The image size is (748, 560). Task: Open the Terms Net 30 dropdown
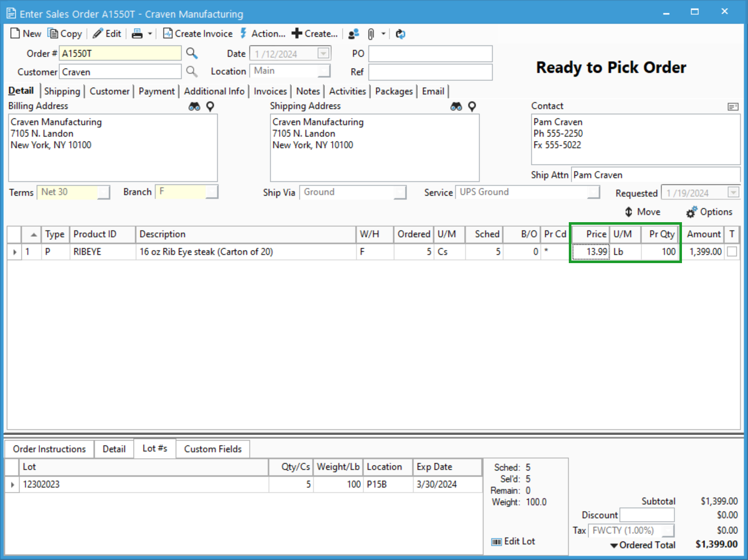click(x=104, y=192)
